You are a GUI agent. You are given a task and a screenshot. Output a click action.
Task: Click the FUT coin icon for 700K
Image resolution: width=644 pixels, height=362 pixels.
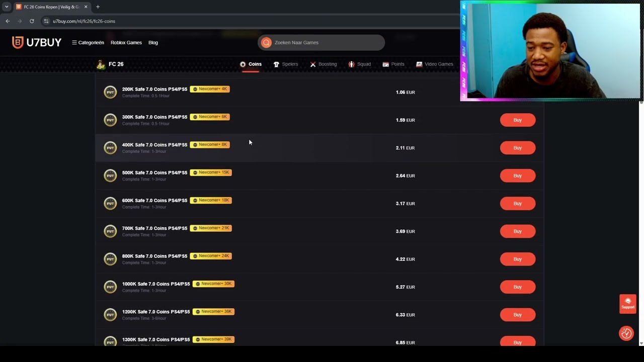tap(110, 231)
